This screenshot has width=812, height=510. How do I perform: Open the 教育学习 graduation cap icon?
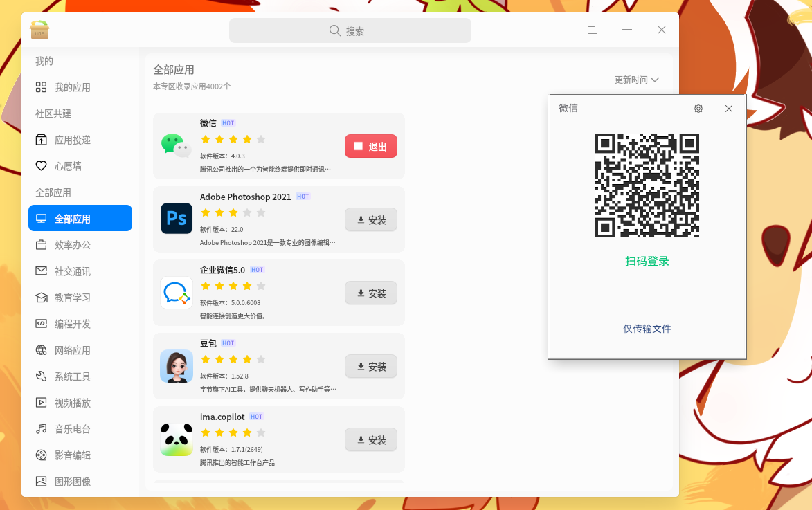(x=42, y=297)
